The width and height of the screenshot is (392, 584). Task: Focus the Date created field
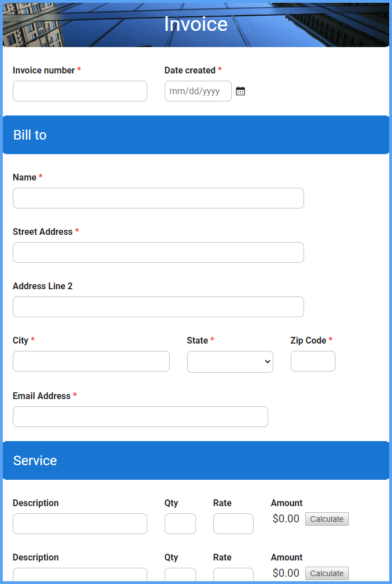click(x=198, y=91)
